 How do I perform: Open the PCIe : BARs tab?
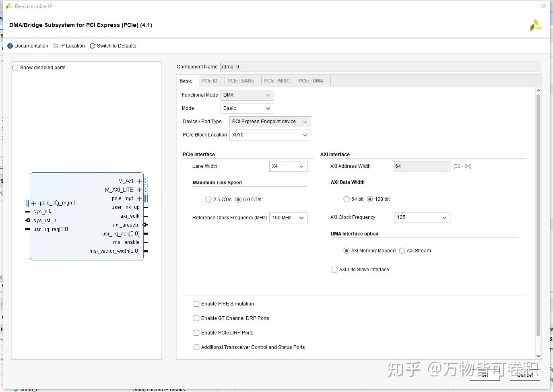point(240,80)
